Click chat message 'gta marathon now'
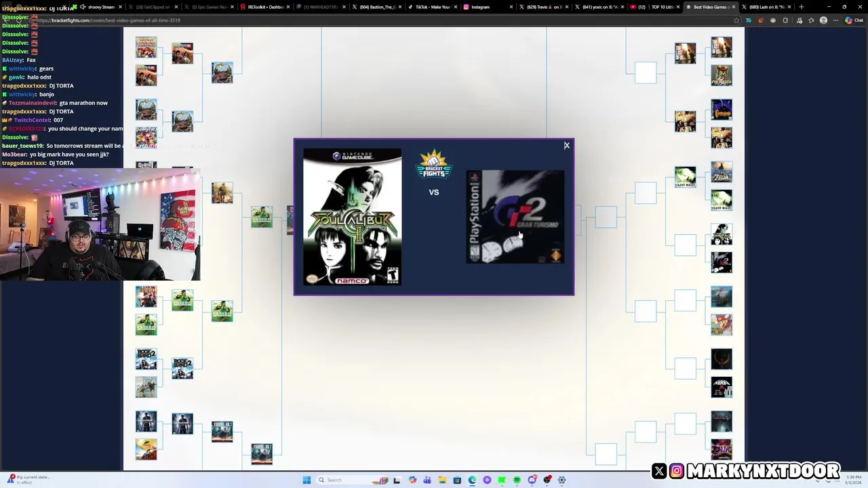868x488 pixels. pyautogui.click(x=83, y=103)
